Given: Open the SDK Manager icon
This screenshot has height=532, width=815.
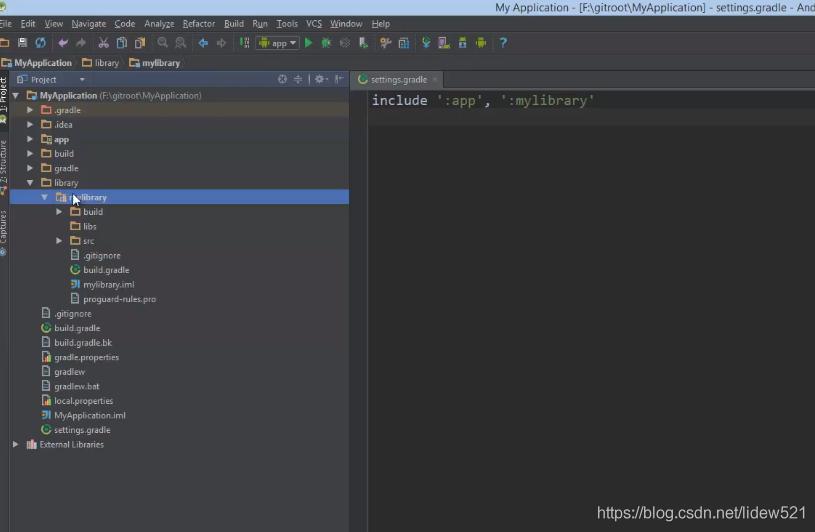Looking at the screenshot, I should 463,43.
